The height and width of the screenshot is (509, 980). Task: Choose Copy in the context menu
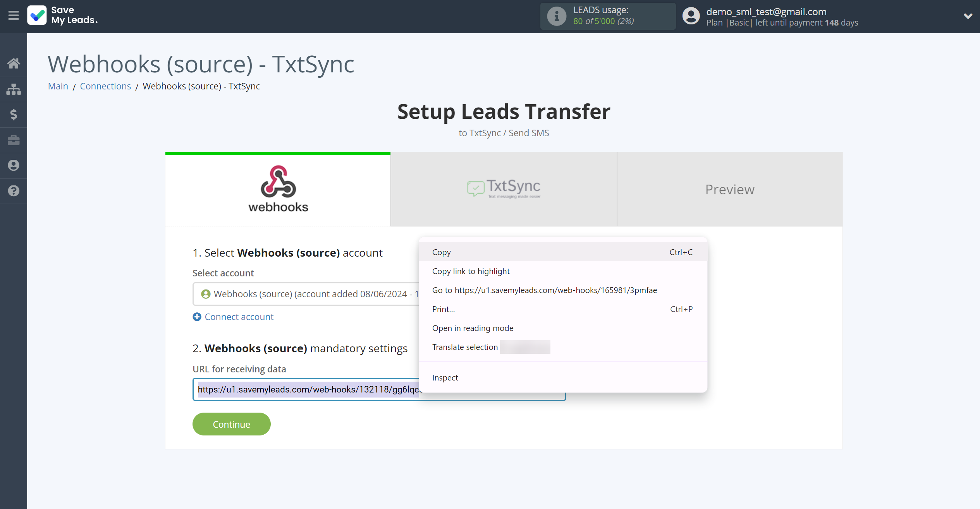563,252
